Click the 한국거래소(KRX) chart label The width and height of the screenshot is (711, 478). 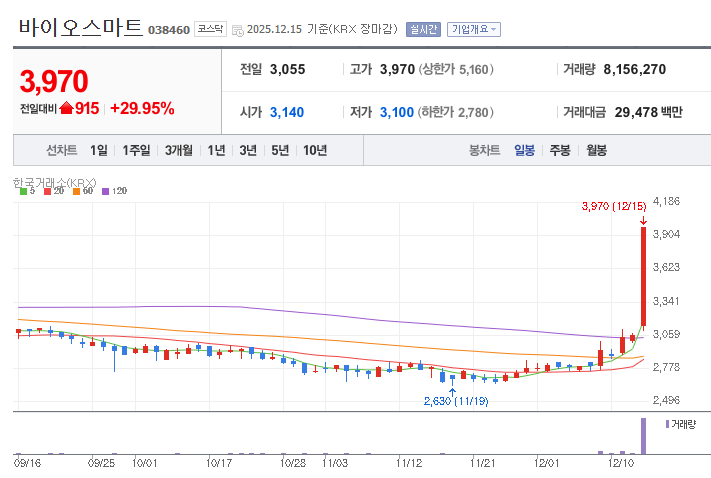point(54,183)
